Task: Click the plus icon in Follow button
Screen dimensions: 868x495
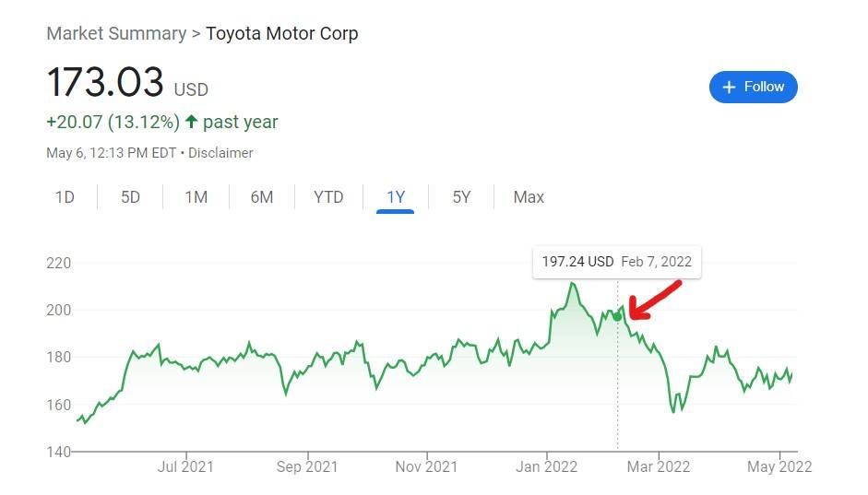Action: pos(729,88)
